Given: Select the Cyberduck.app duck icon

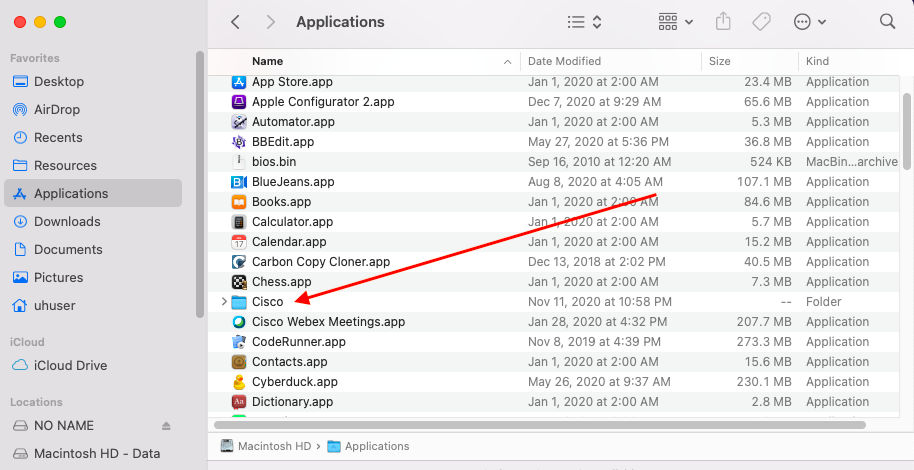Looking at the screenshot, I should coord(239,382).
